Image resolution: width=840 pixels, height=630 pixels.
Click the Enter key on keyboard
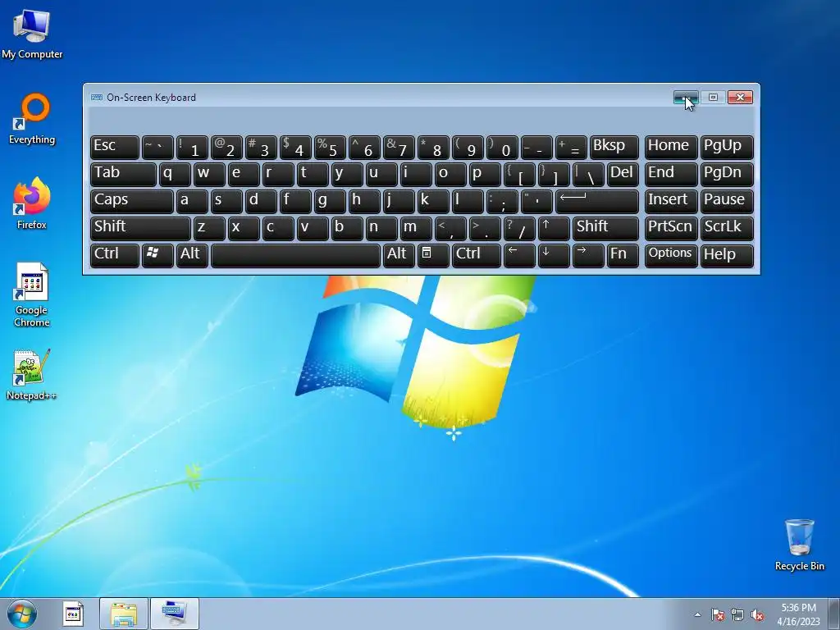click(597, 201)
